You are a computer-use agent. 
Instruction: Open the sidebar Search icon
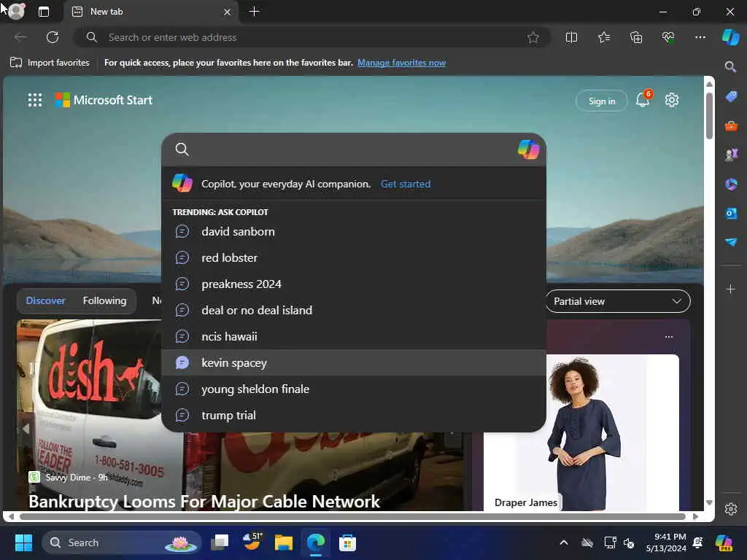pos(731,67)
